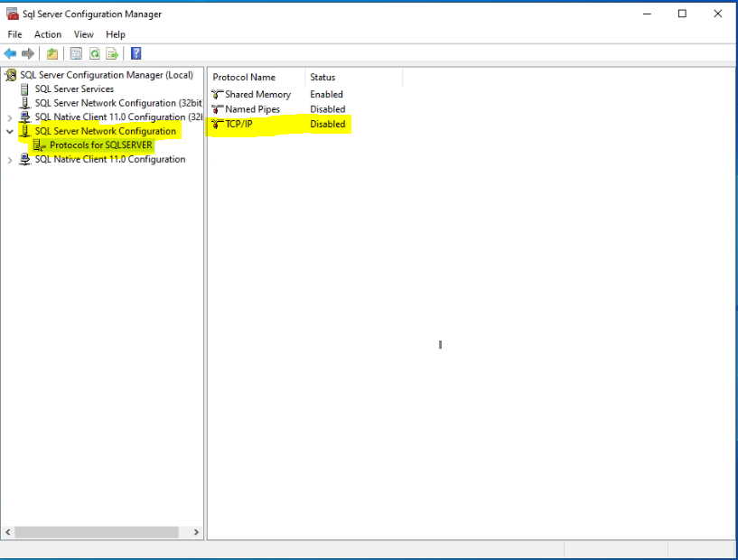This screenshot has height=560, width=738.
Task: Click the SQL Server Services node icon
Action: coord(25,89)
